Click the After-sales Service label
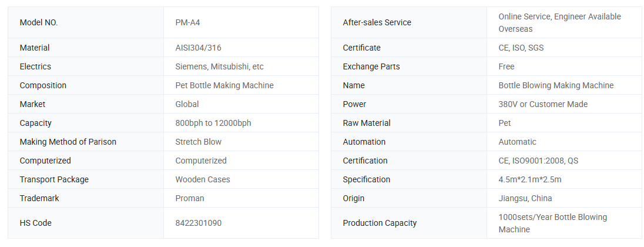Viewport: 644px width, 247px height. coord(377,22)
